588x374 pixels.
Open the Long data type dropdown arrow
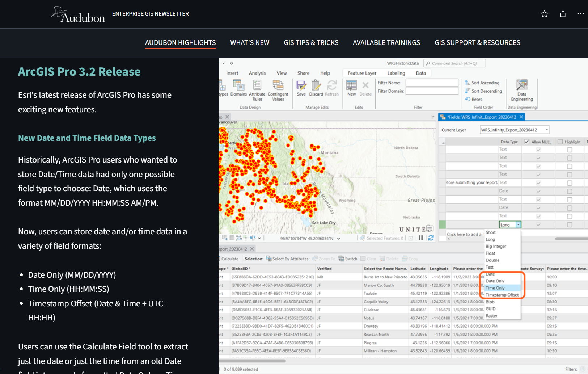(x=518, y=225)
